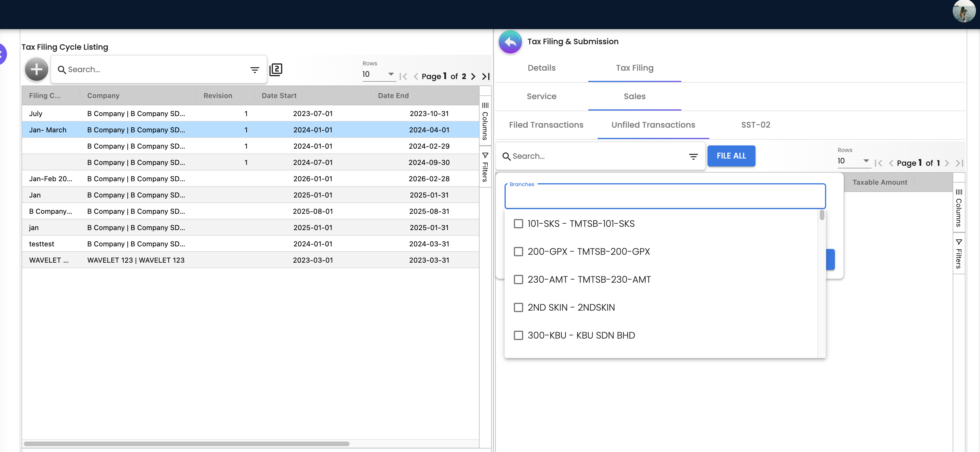
Task: Go to next page in cycle listing
Action: coord(473,76)
